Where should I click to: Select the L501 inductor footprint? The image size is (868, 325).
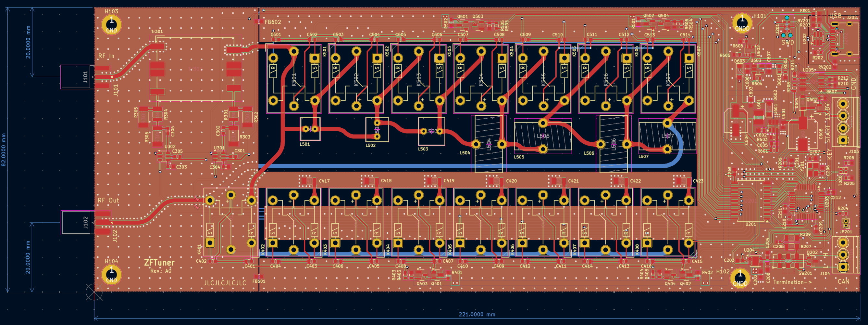(310, 129)
